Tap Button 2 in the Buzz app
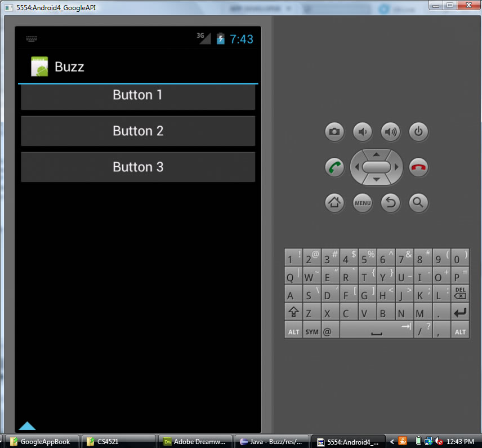 (138, 131)
